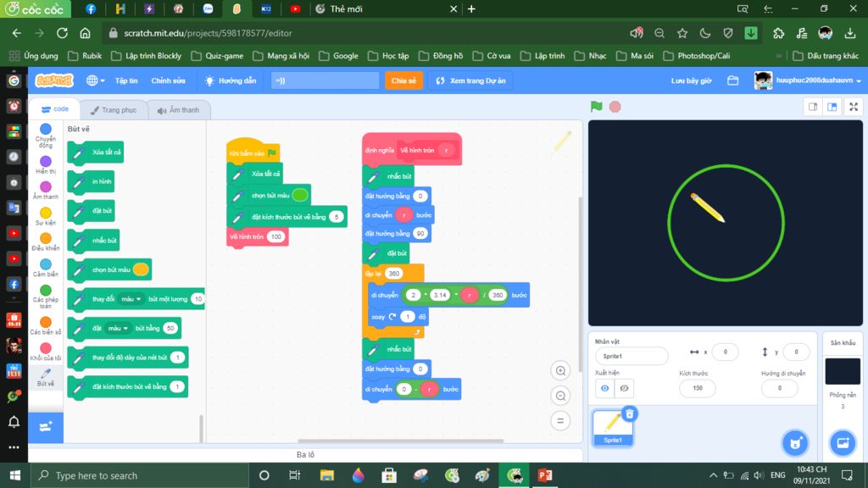868x488 pixels.
Task: Open the Tập tin menu
Action: [x=126, y=80]
